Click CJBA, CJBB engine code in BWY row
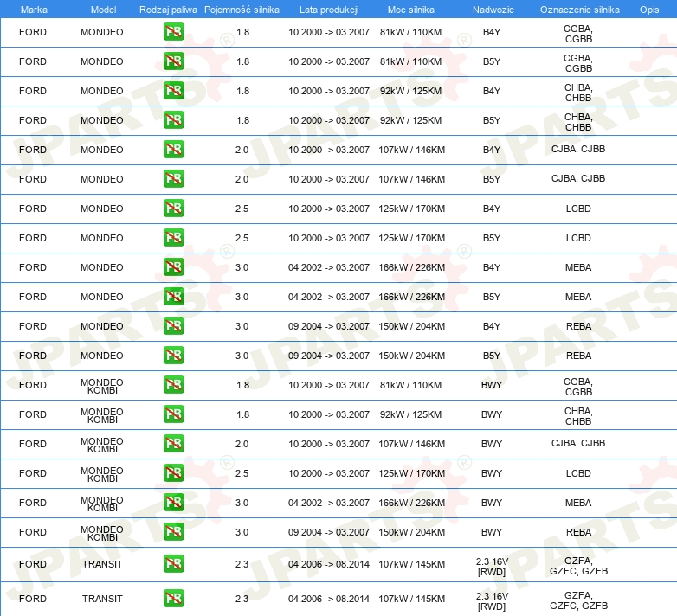The height and width of the screenshot is (616, 677). pos(578,444)
